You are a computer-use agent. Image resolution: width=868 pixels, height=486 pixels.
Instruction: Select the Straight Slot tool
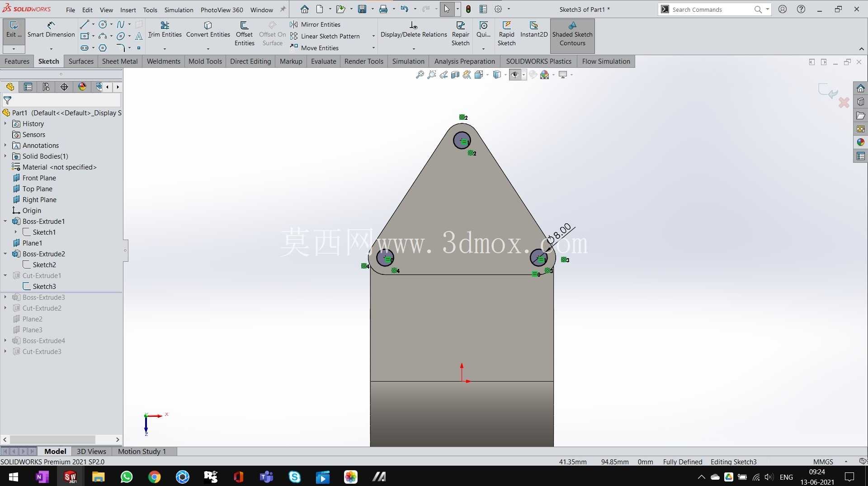[x=85, y=48]
